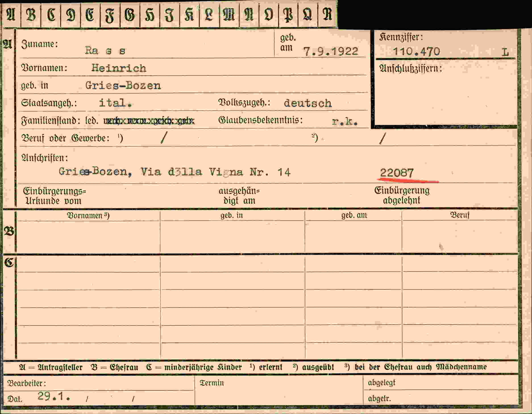Select the 'K' index tab in the top alphabet strip
The width and height of the screenshot is (532, 414).
189,15
